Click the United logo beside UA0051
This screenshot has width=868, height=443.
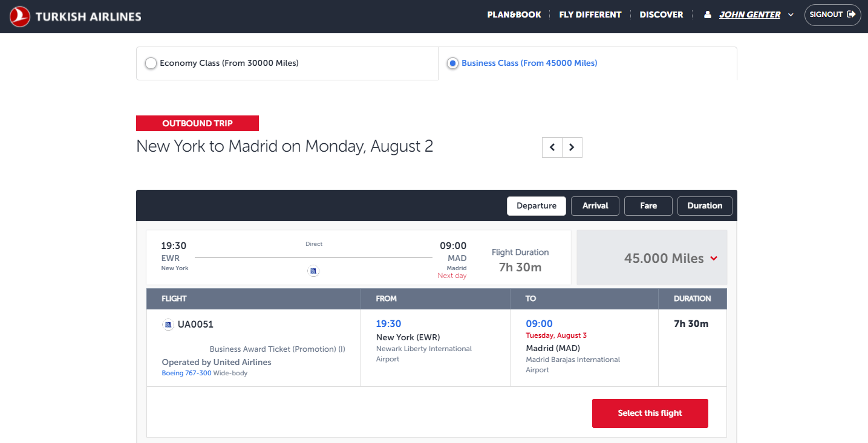(x=168, y=325)
